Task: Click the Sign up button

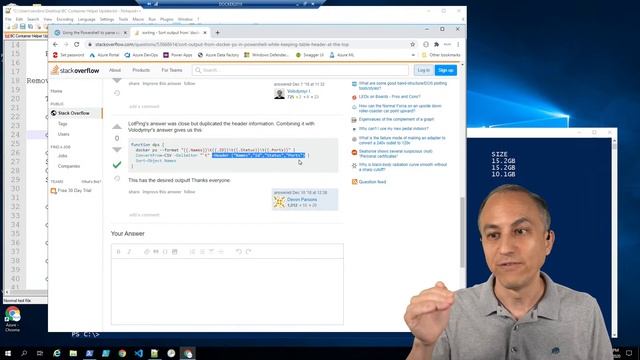Action: point(446,70)
